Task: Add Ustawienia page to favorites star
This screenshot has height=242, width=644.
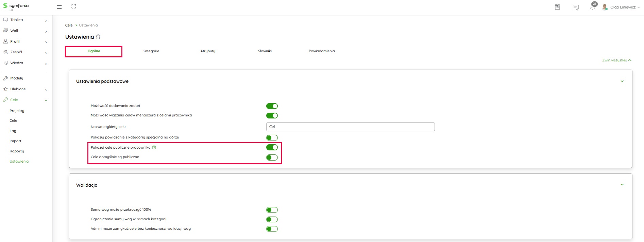Action: [x=98, y=37]
